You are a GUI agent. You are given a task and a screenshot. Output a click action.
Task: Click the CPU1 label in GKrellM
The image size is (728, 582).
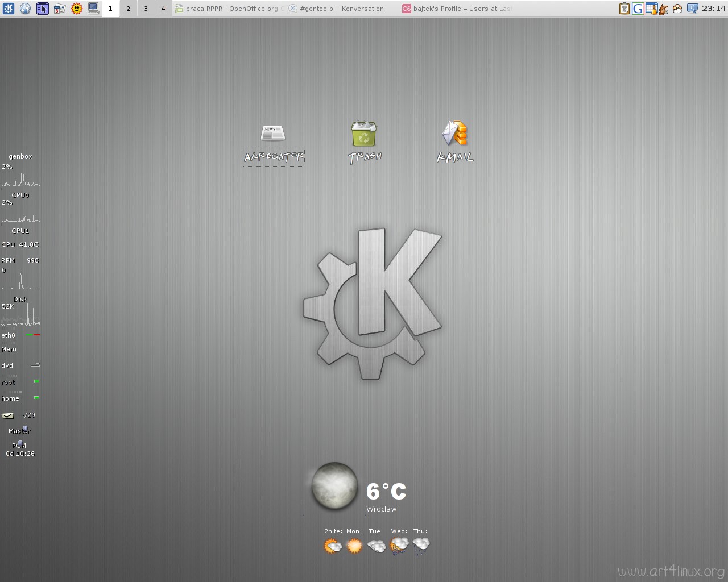[x=20, y=231]
